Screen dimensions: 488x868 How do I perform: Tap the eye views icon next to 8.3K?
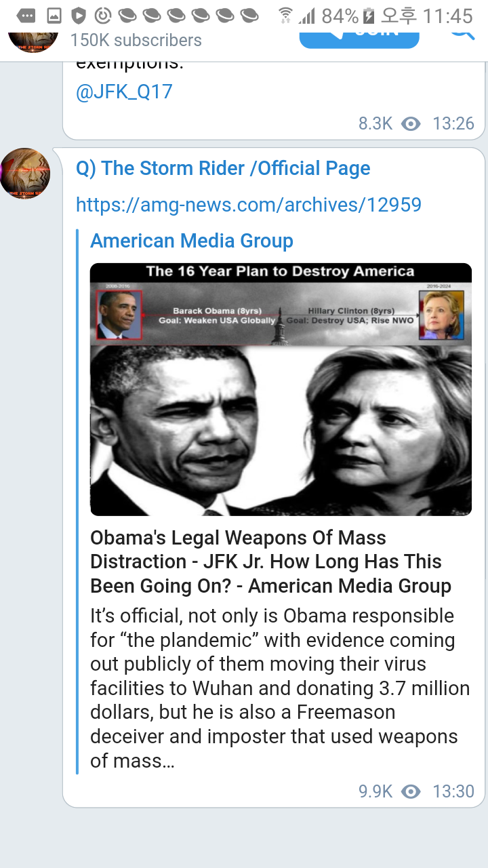point(411,123)
